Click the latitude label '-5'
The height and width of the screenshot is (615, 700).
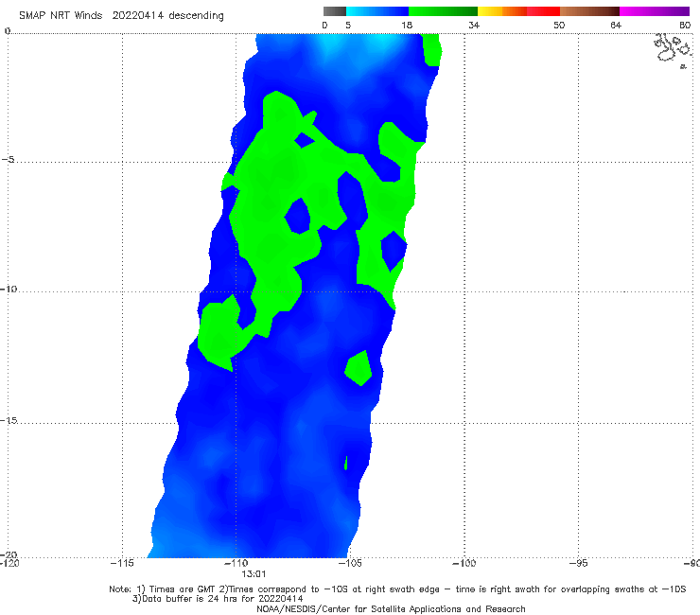tap(8, 160)
